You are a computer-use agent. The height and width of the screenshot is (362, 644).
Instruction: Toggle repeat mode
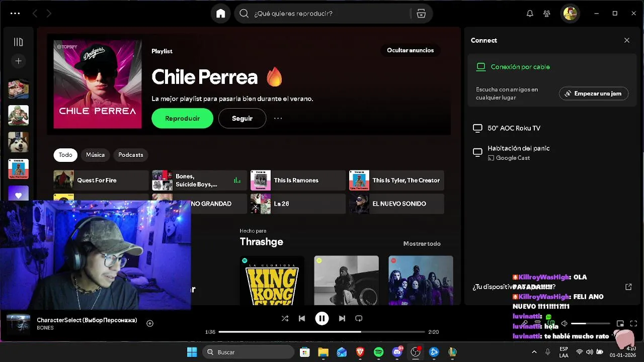pyautogui.click(x=359, y=318)
